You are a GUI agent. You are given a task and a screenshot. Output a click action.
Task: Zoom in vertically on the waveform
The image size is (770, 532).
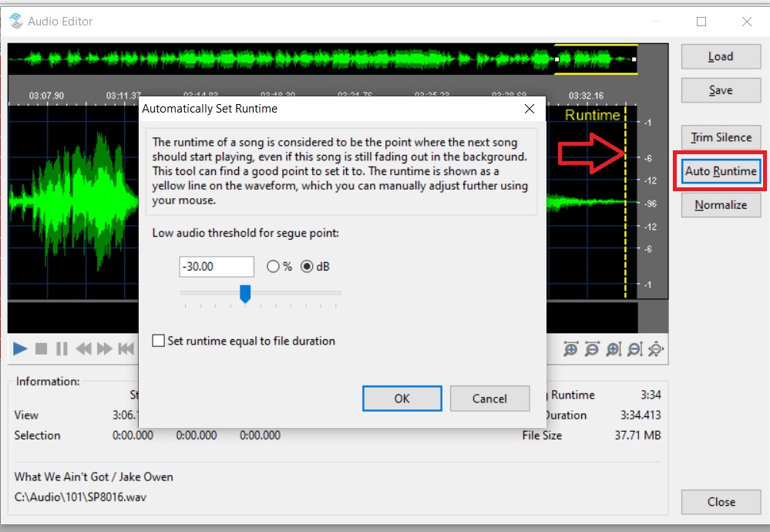coord(614,349)
